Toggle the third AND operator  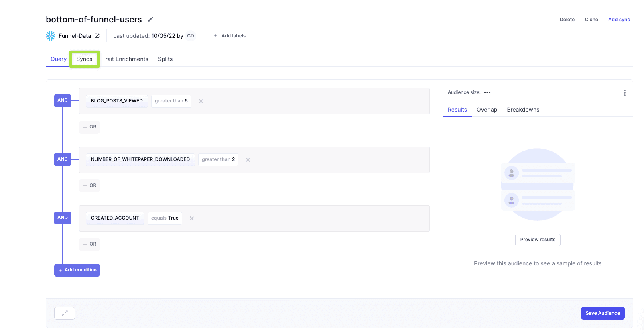pyautogui.click(x=63, y=218)
